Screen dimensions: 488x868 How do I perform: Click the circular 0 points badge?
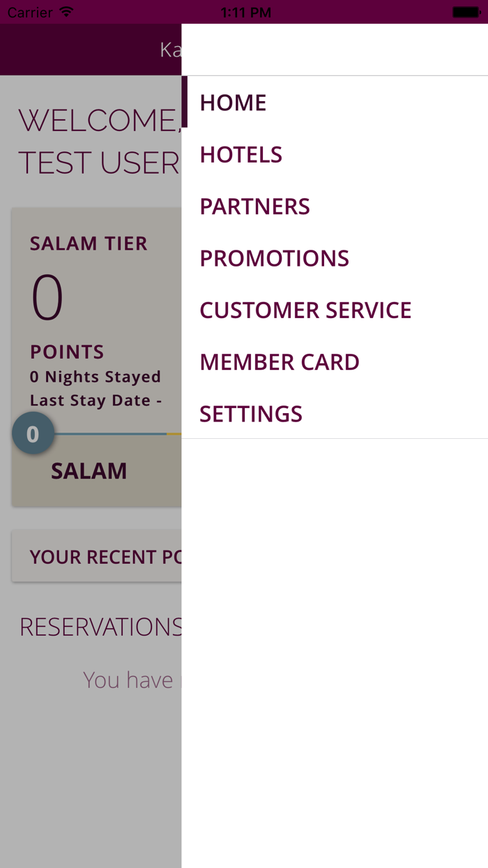tap(33, 433)
